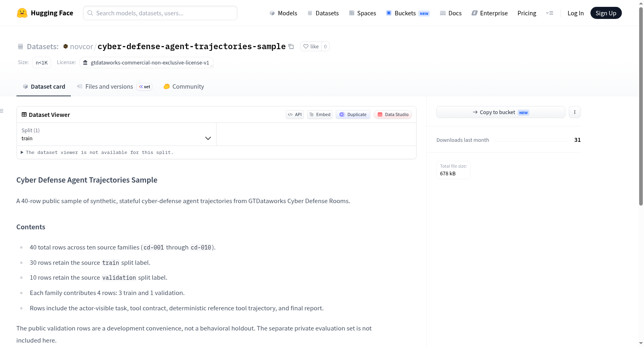This screenshot has height=347, width=644.
Task: Click the Sign Up button
Action: coord(606,13)
